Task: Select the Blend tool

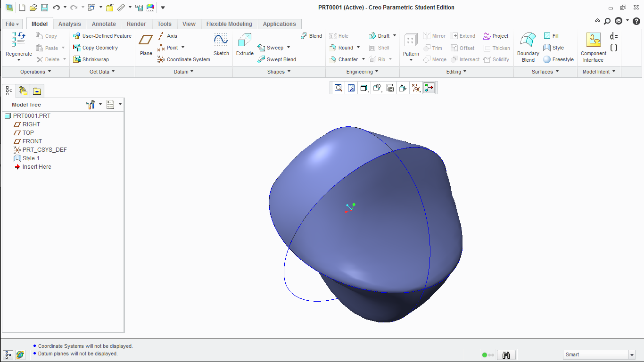Action: 311,36
